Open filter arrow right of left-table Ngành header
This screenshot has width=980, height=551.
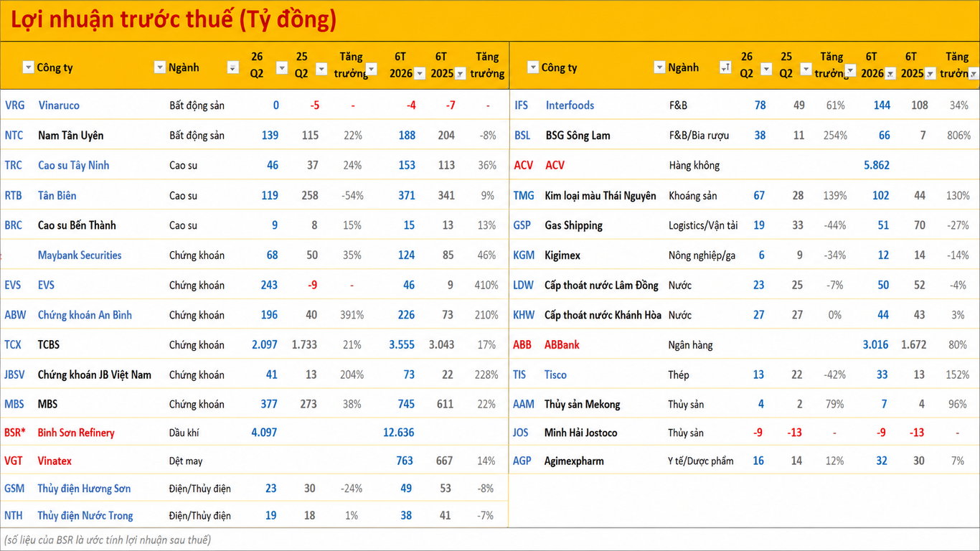click(x=233, y=67)
